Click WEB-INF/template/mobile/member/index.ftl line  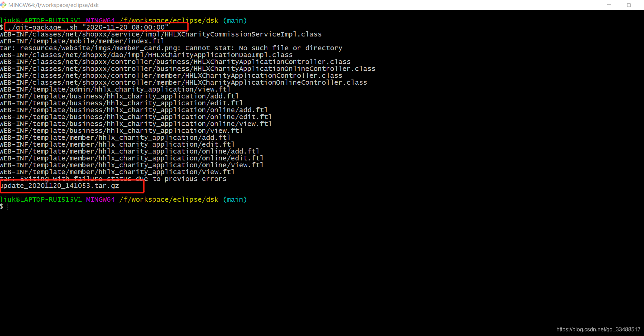click(x=82, y=41)
